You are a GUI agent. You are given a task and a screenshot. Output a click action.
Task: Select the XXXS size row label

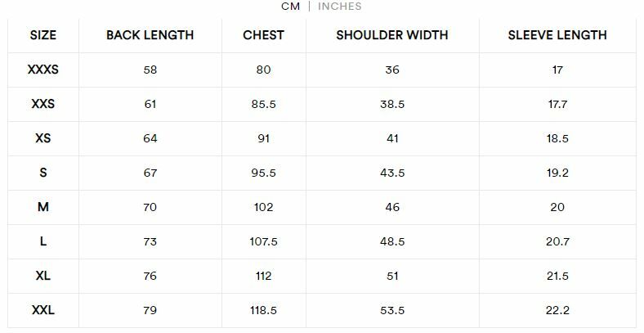pyautogui.click(x=43, y=70)
